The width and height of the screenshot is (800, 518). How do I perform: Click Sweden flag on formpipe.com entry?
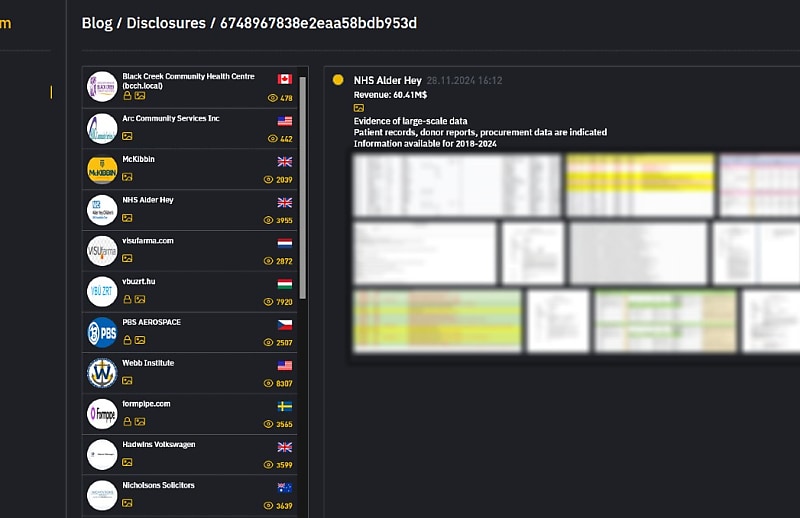(285, 406)
